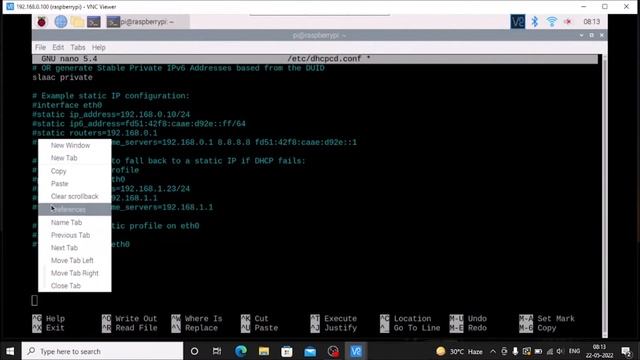Launch terminal icon in Raspberry Pi panel
640x360 pixels.
(93, 22)
